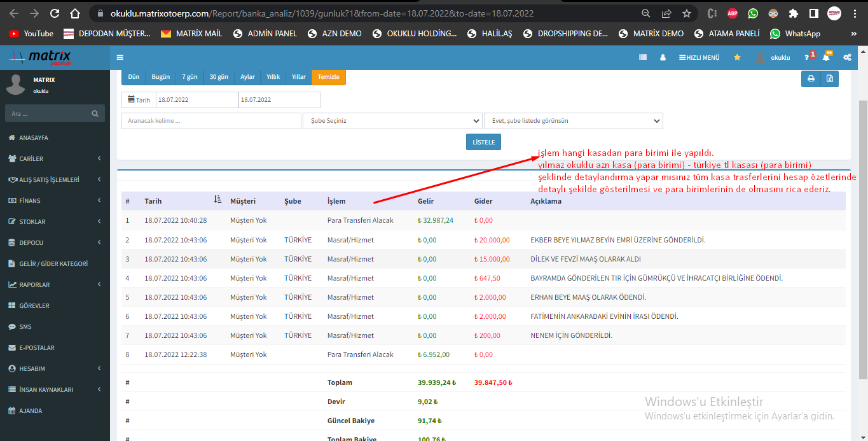
Task: Open the branch visibility dropdown
Action: 573,121
